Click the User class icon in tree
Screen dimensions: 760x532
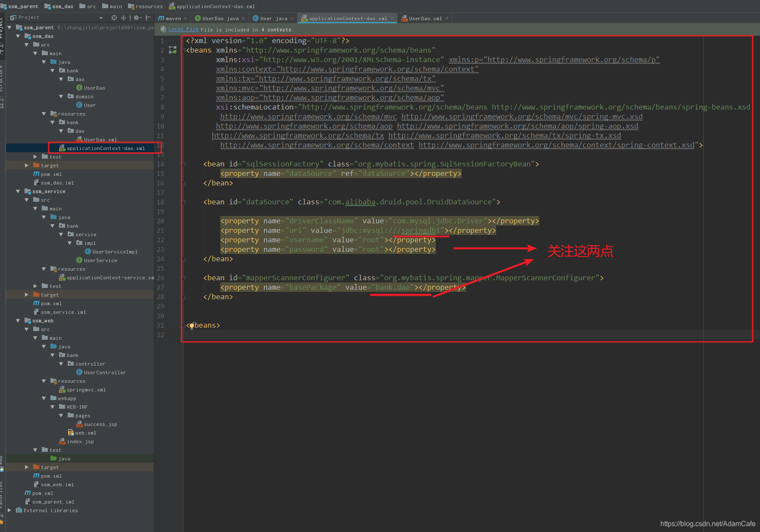(x=79, y=105)
